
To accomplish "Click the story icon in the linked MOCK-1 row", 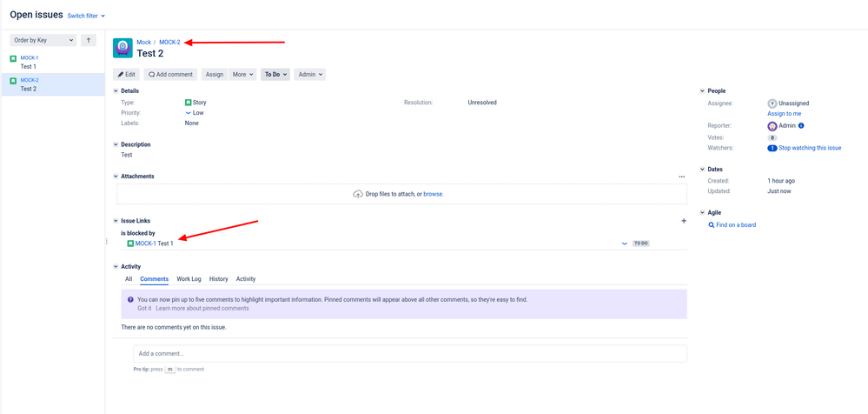I will (x=130, y=244).
